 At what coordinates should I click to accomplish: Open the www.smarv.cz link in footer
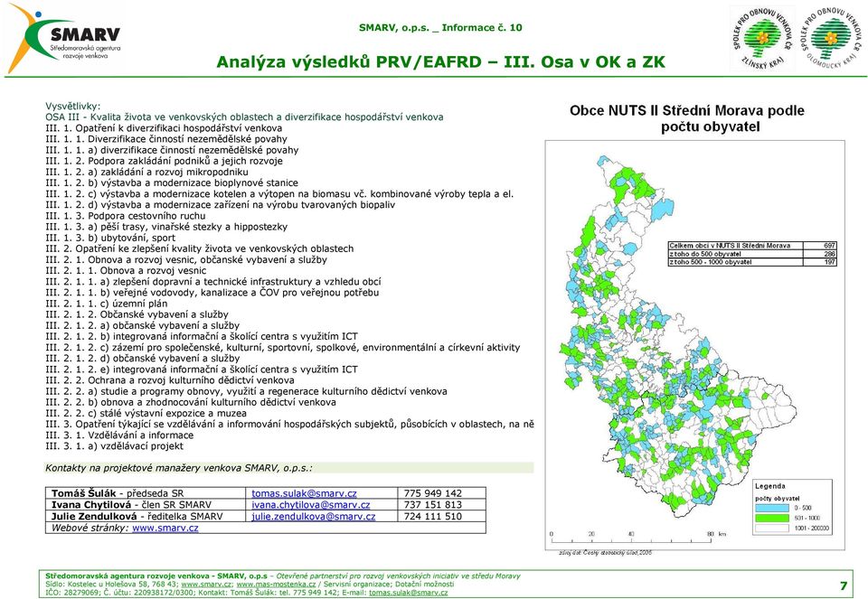[x=206, y=584]
